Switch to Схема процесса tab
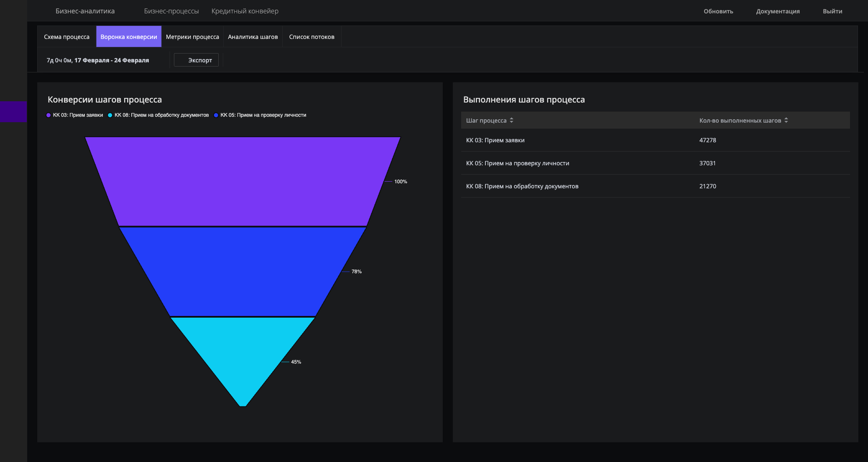The image size is (868, 462). point(67,37)
